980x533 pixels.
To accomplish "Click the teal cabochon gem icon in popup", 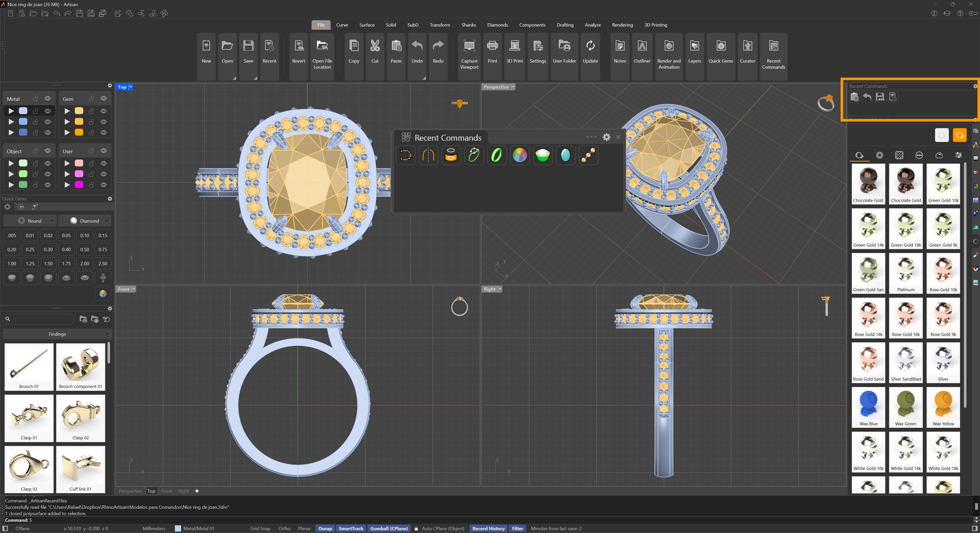I will click(x=565, y=155).
